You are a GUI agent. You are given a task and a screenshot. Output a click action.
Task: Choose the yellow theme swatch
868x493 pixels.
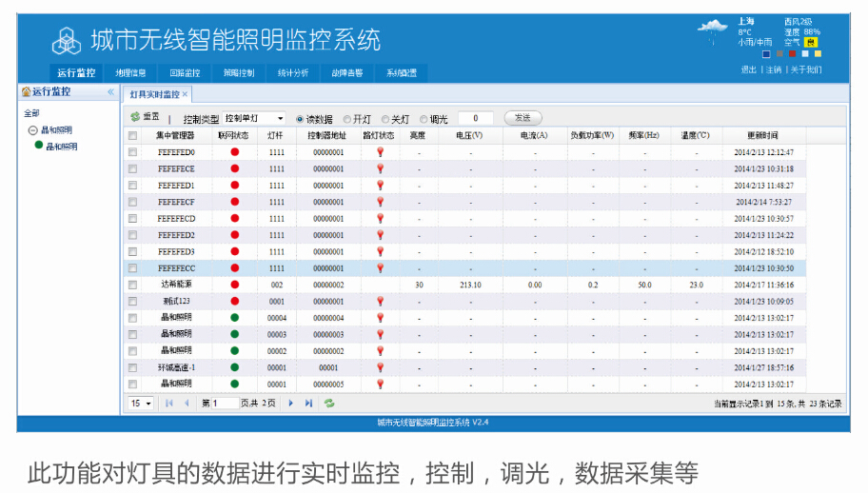[818, 53]
